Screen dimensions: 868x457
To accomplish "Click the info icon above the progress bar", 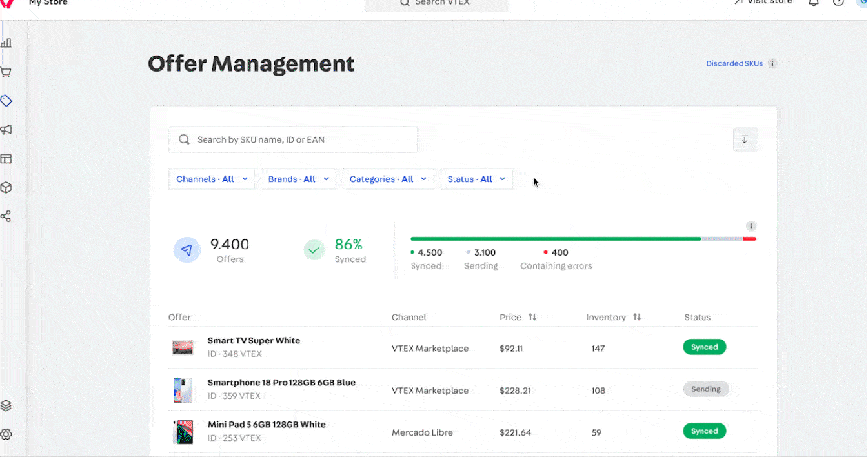I will tap(751, 227).
